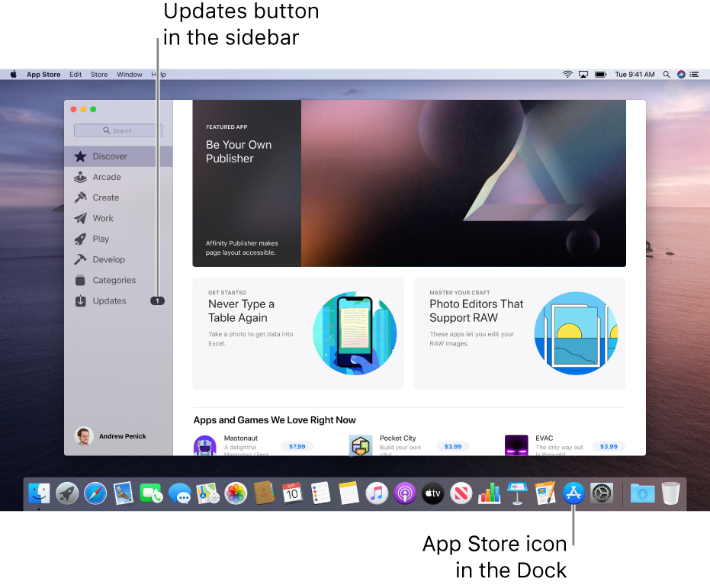Open Photo Editors That Support RAW story
This screenshot has width=710, height=588.
[519, 333]
